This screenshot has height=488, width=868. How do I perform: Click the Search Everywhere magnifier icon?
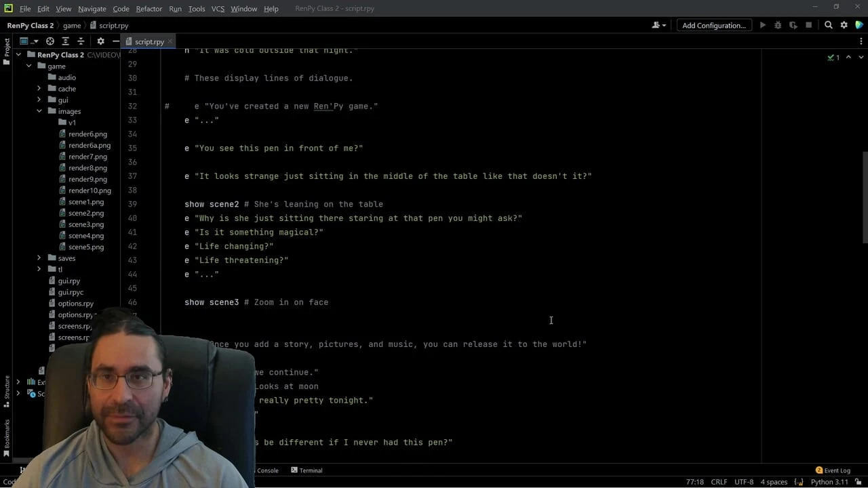(828, 25)
